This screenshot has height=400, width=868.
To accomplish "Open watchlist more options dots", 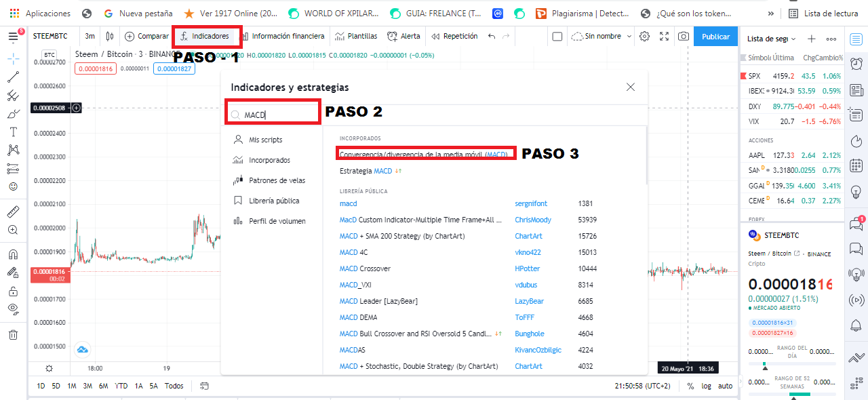I will (831, 39).
